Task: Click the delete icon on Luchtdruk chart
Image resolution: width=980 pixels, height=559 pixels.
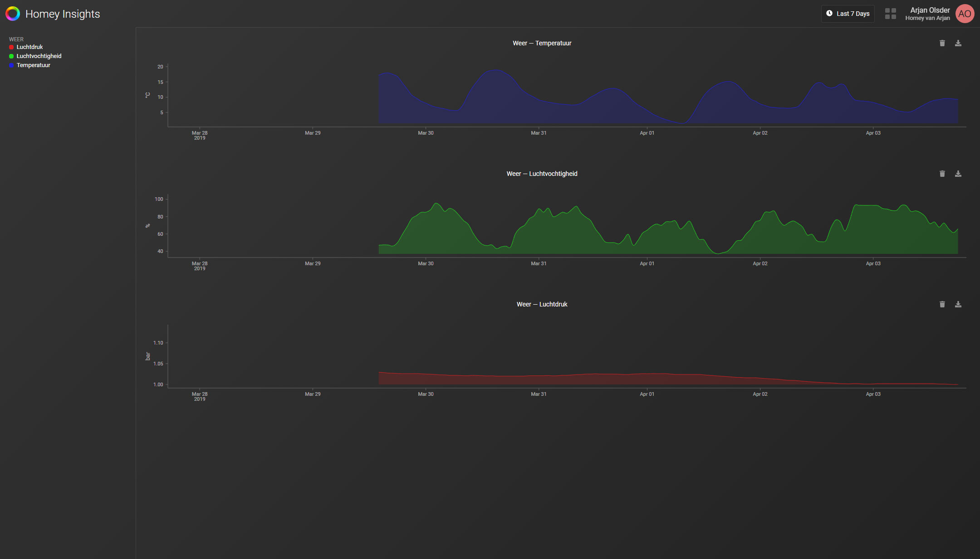Action: click(x=942, y=304)
